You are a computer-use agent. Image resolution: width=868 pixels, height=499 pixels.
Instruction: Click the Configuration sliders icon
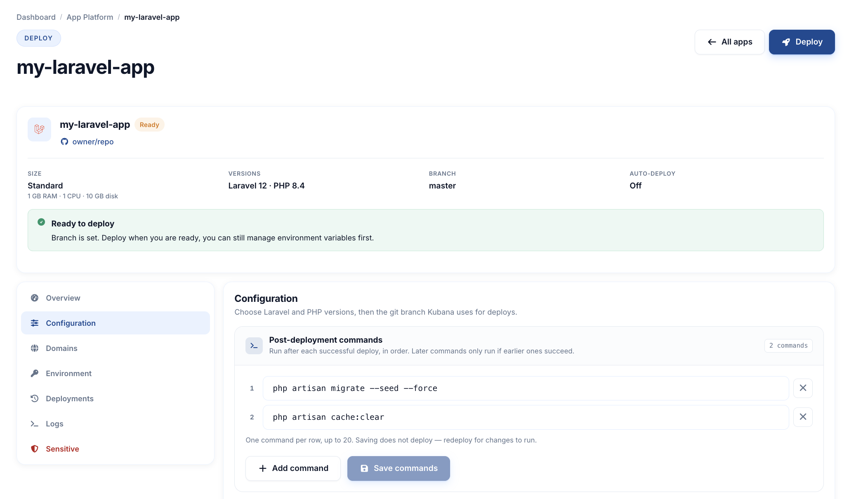35,323
